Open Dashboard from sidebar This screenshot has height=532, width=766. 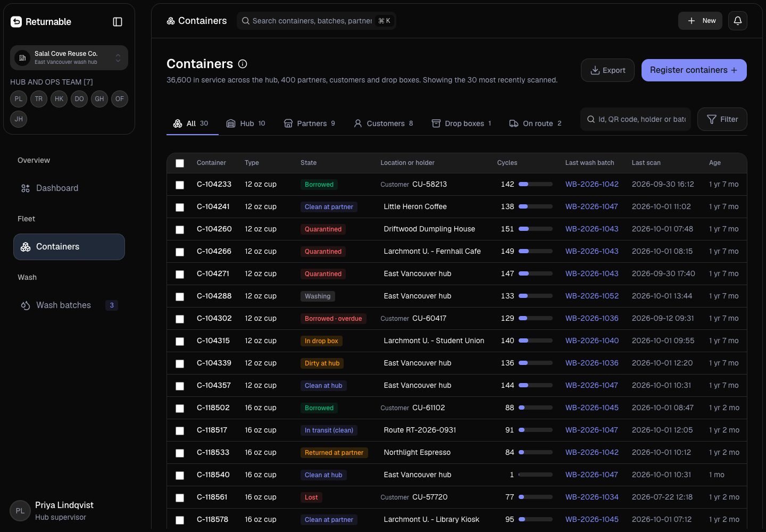[69, 188]
